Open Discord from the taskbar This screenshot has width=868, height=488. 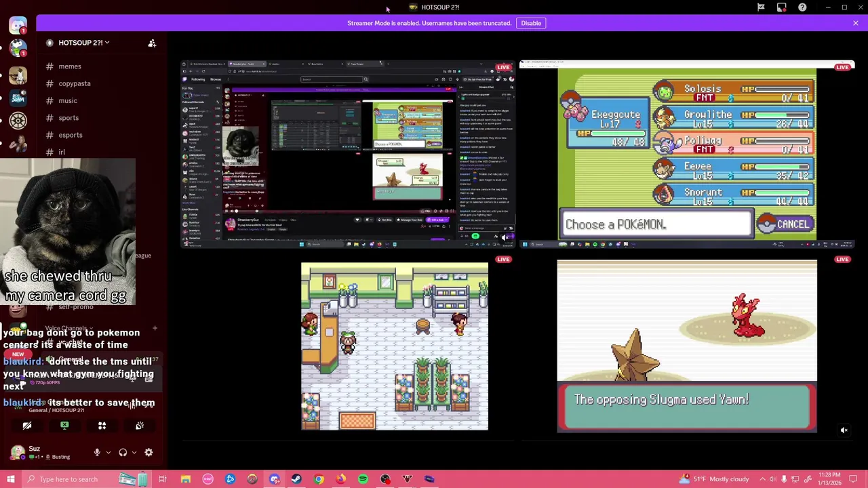tap(275, 479)
